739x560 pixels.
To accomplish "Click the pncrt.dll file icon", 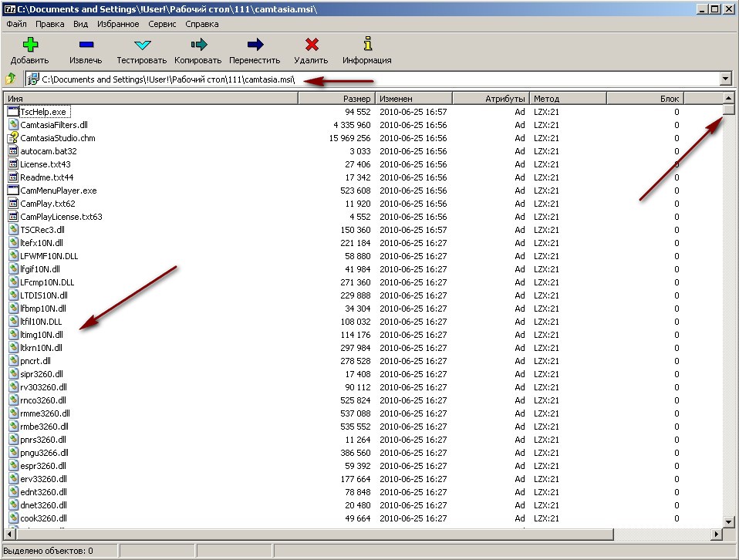I will tap(13, 361).
